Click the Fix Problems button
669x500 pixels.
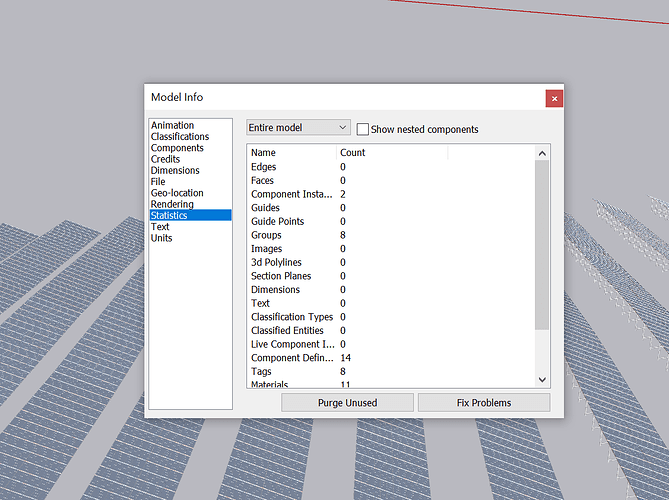[484, 403]
